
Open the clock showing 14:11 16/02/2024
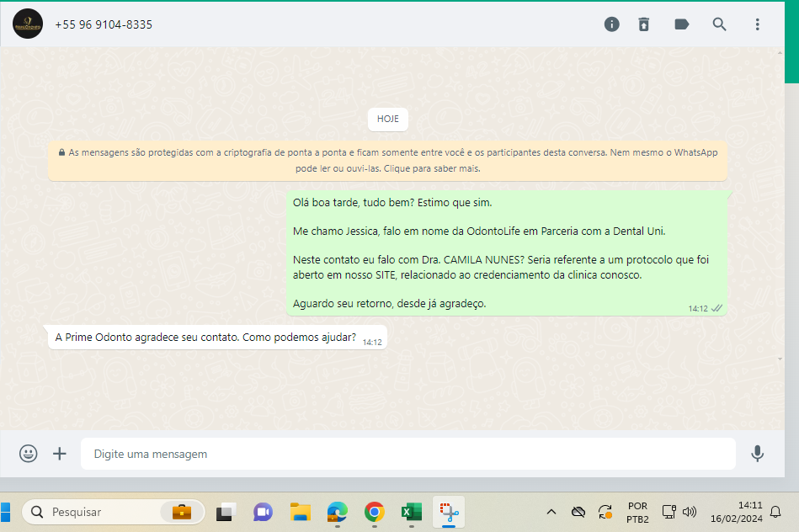(x=737, y=512)
